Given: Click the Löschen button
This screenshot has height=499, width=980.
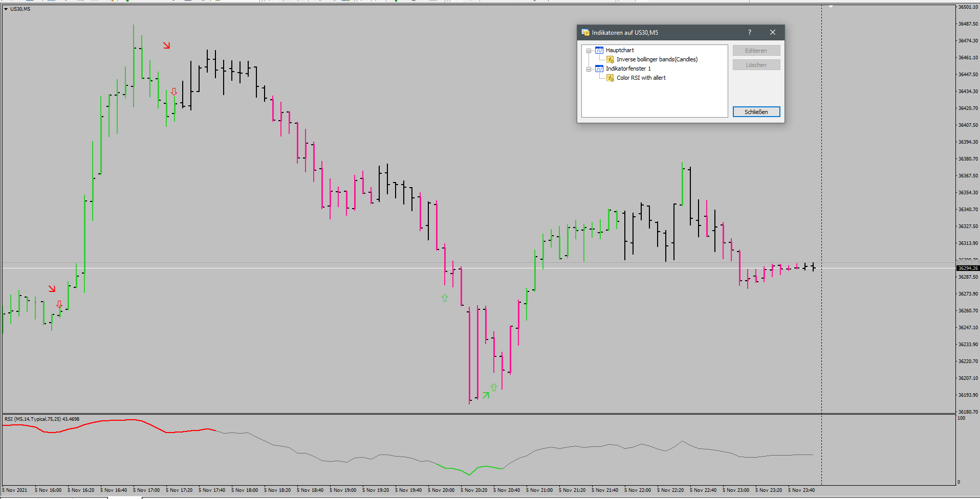Looking at the screenshot, I should [756, 65].
